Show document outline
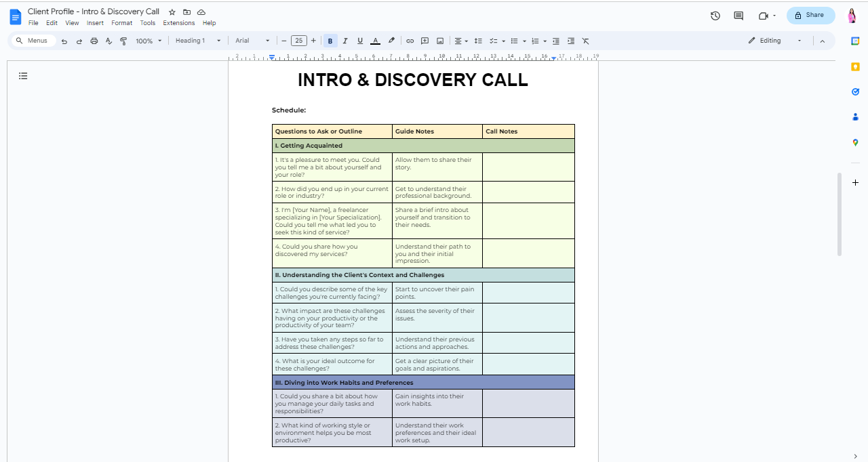The width and height of the screenshot is (868, 462). click(x=23, y=76)
